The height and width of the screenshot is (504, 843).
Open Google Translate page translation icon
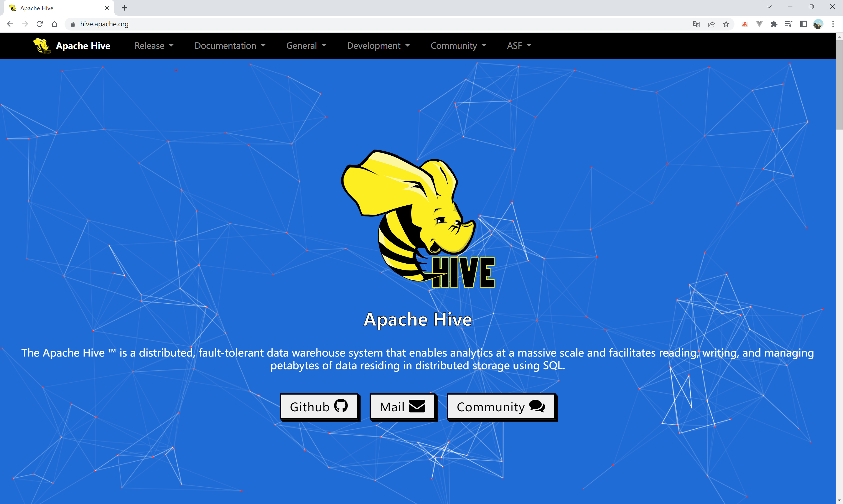point(696,24)
